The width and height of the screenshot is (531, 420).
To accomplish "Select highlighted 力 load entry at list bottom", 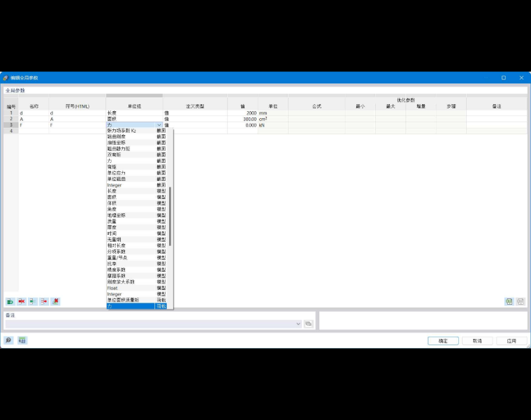I will [136, 306].
